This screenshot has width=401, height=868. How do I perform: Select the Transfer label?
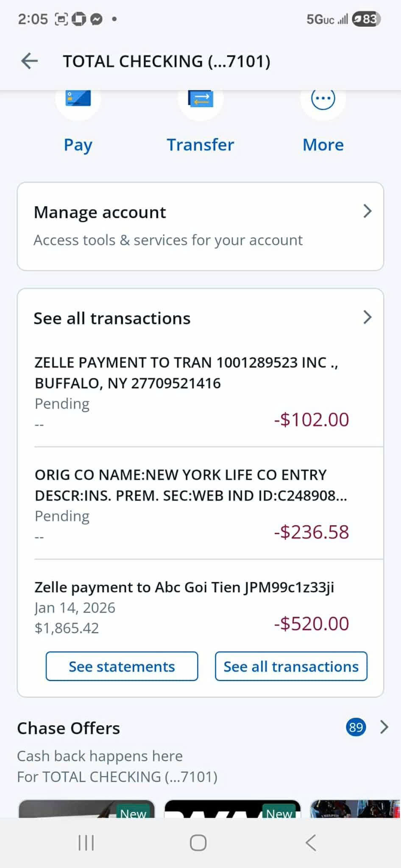coord(200,145)
